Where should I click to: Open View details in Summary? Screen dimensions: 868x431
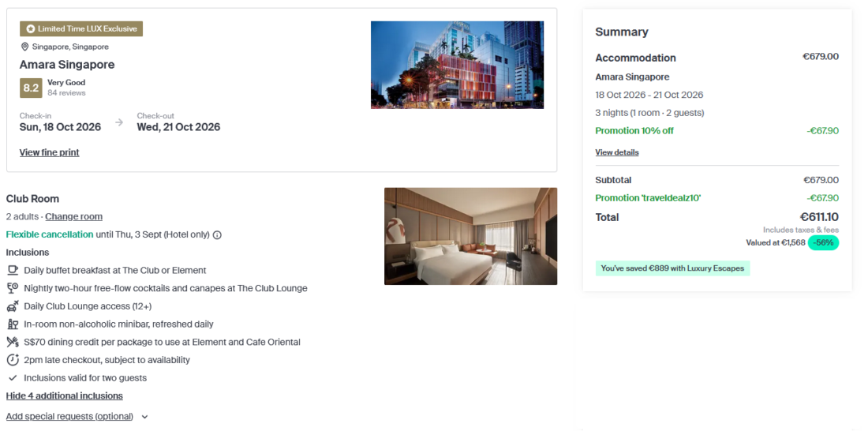tap(617, 152)
